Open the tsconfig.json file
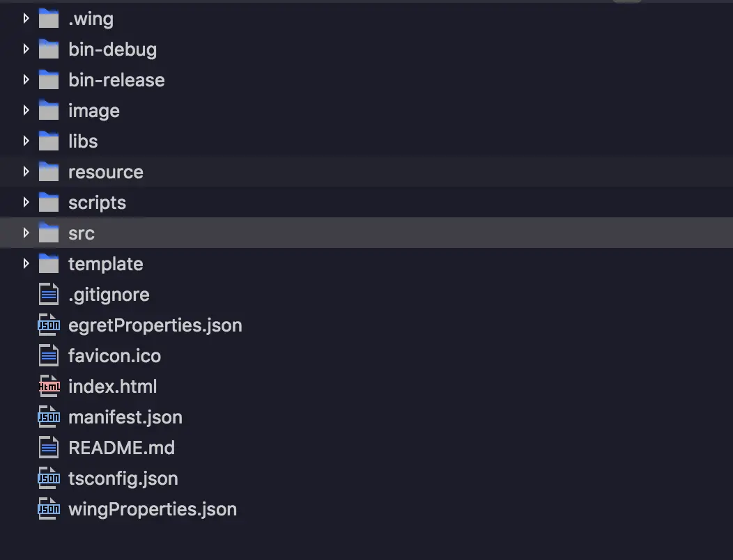 click(123, 479)
